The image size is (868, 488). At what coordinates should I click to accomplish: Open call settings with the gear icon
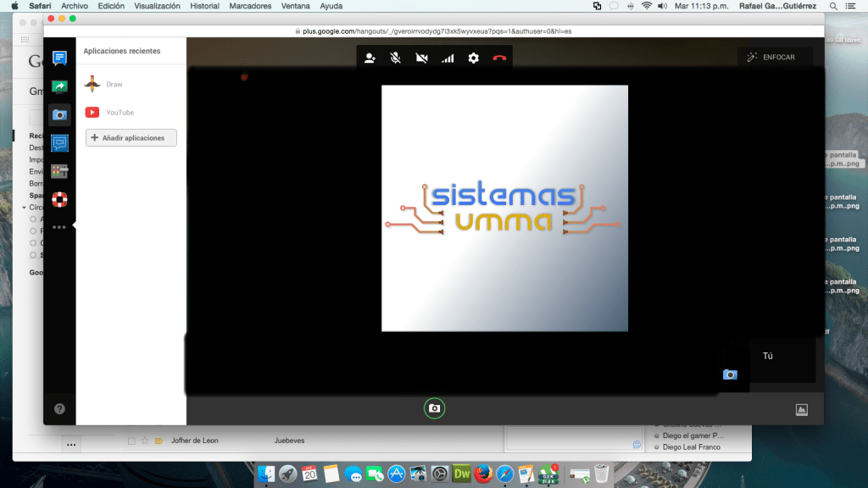[473, 58]
